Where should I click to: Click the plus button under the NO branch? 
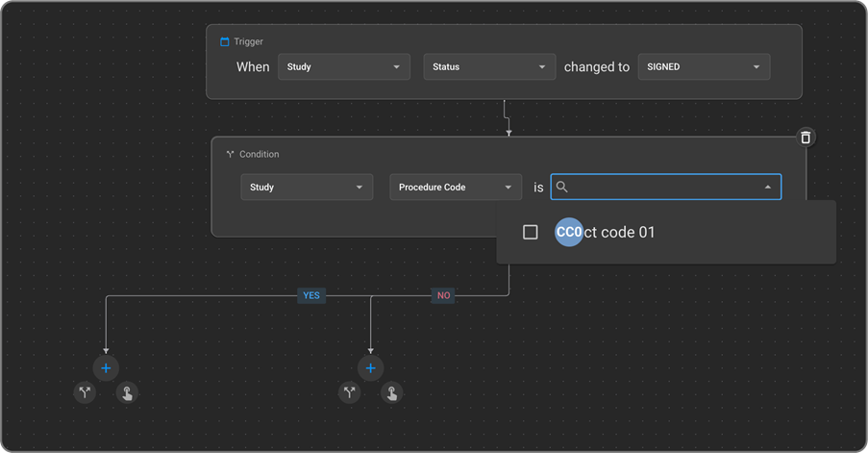pyautogui.click(x=370, y=367)
